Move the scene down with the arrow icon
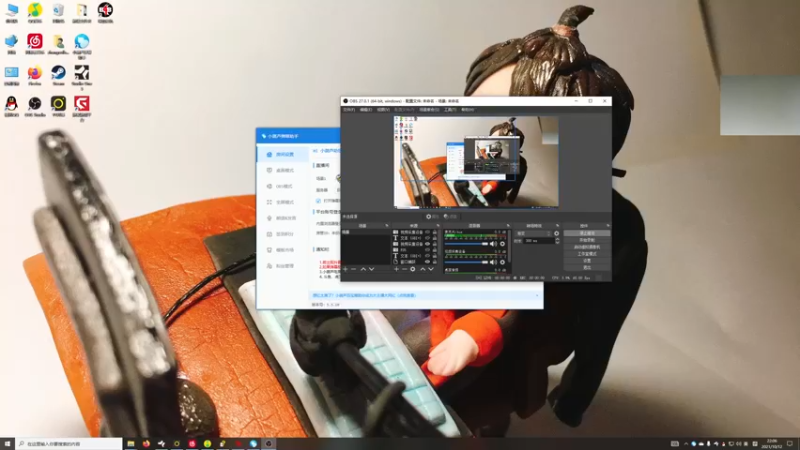The image size is (800, 450). (x=371, y=269)
